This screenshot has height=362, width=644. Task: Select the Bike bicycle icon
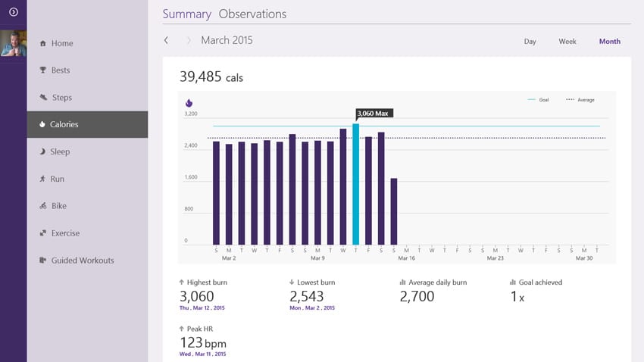(42, 206)
